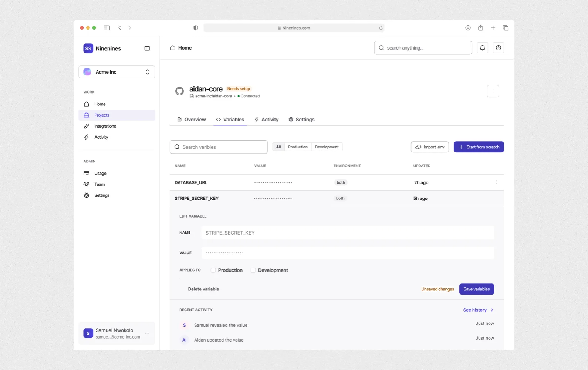This screenshot has width=588, height=370.
Task: Collapse the STRIPE_SECRET_KEY variable row
Action: click(337, 198)
